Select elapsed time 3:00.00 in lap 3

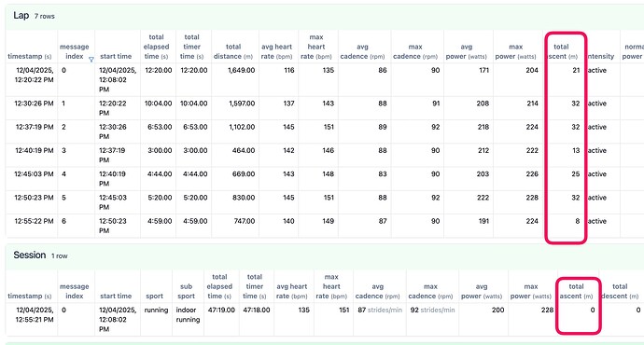pyautogui.click(x=160, y=150)
